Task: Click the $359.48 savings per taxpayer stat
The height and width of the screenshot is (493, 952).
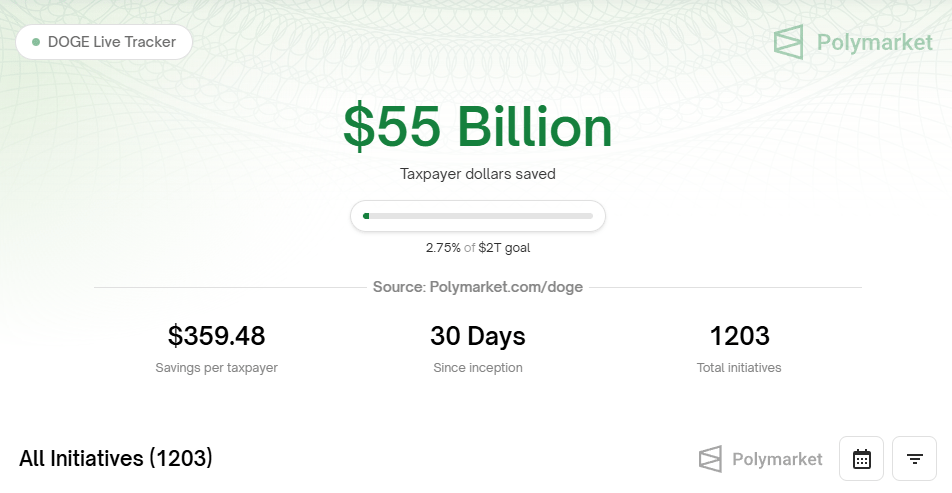Action: pyautogui.click(x=216, y=335)
